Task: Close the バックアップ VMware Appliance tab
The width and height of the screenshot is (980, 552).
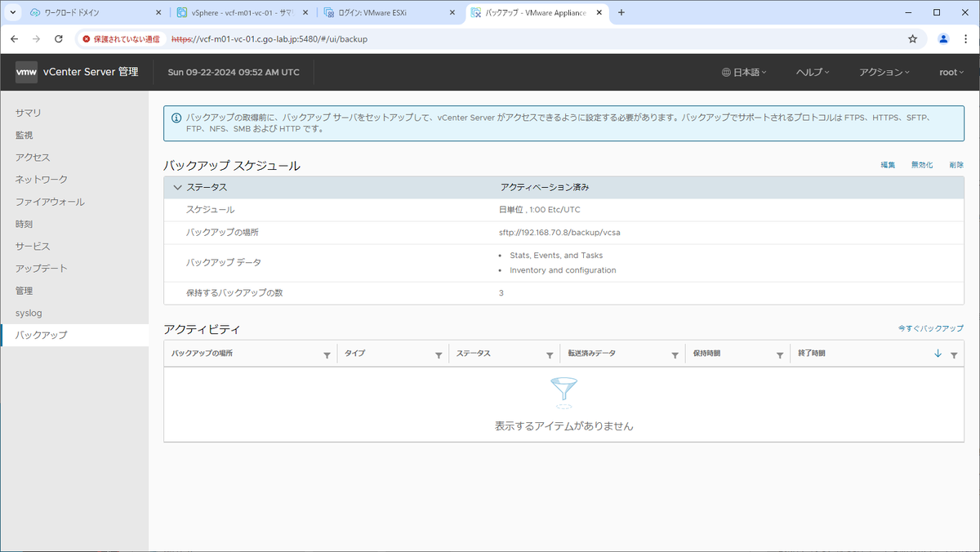Action: coord(599,13)
